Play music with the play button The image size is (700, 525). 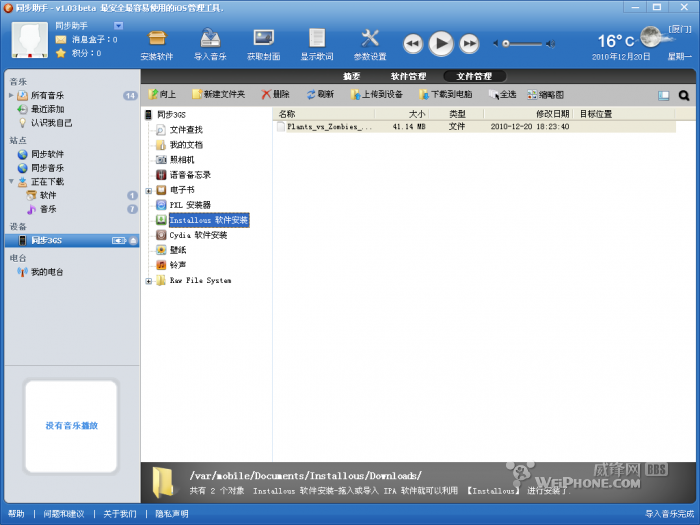point(441,43)
